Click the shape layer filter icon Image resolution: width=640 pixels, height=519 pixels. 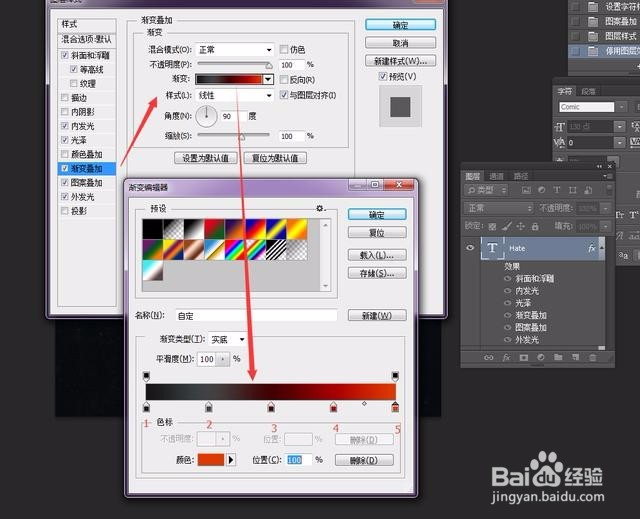(x=573, y=190)
